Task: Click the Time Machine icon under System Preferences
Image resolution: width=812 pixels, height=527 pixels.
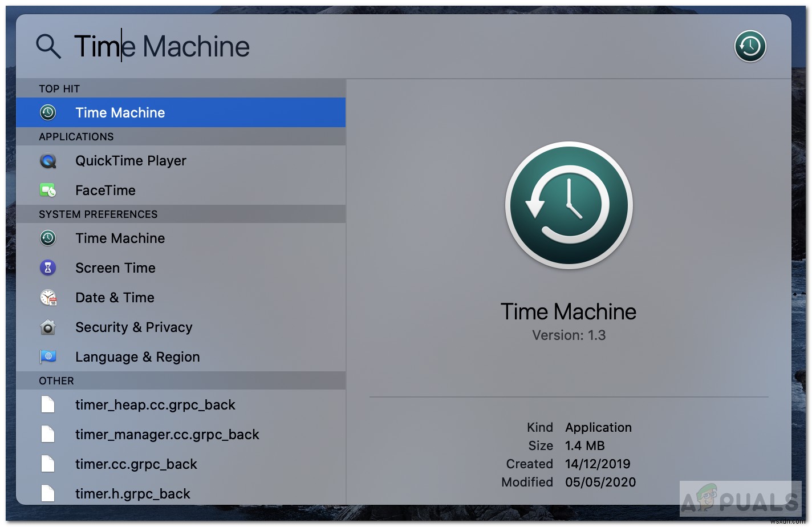Action: click(x=48, y=238)
